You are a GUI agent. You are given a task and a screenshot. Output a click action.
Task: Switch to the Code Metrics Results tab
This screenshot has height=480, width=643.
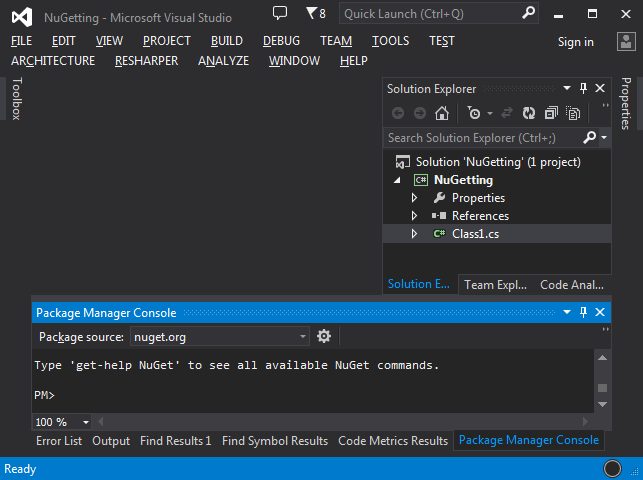tap(393, 441)
